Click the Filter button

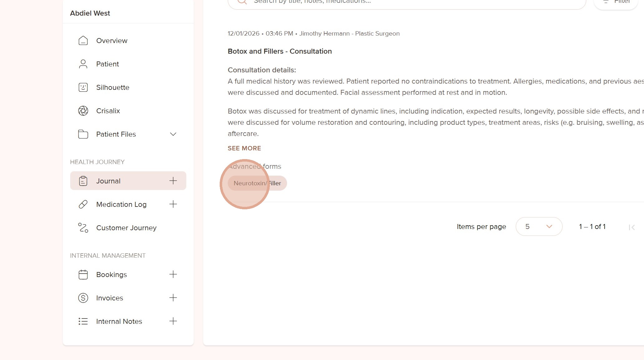pyautogui.click(x=616, y=2)
